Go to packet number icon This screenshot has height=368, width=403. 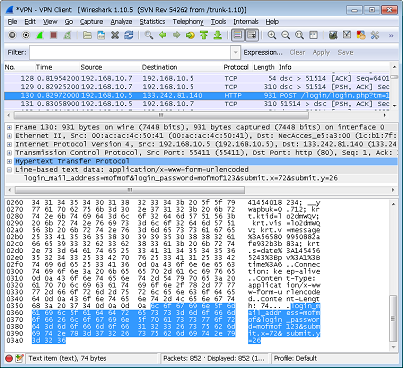pyautogui.click(x=190, y=35)
